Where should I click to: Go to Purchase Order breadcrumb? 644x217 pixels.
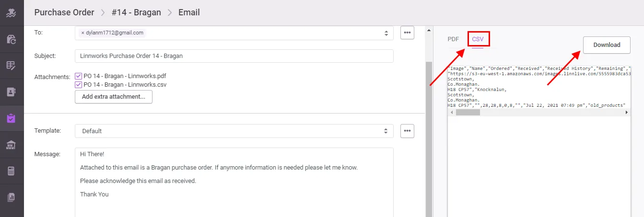point(64,12)
